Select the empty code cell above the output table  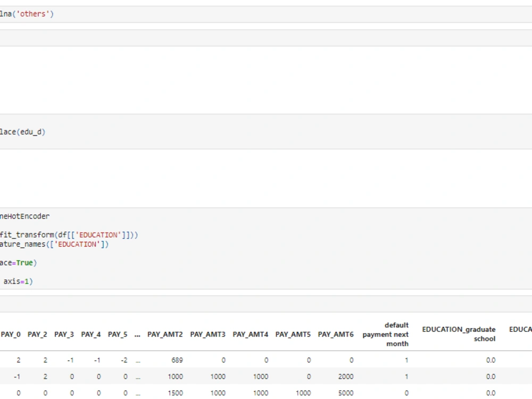coord(266,304)
